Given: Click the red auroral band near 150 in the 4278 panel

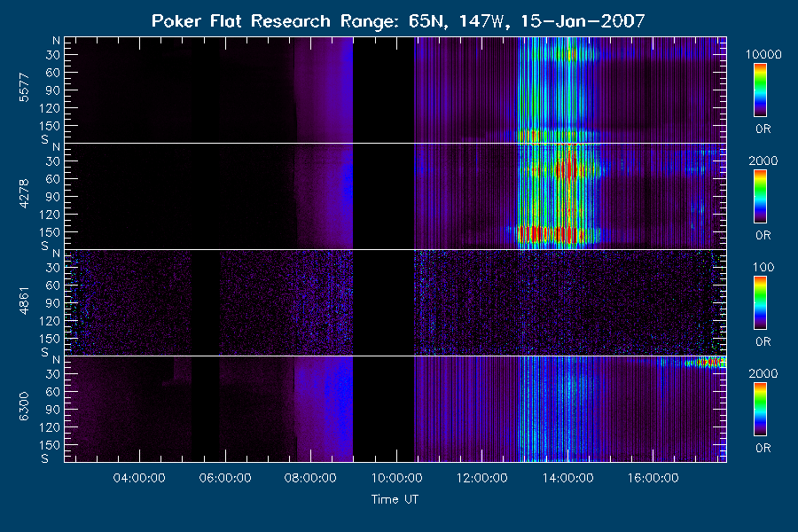Looking at the screenshot, I should pyautogui.click(x=552, y=235).
